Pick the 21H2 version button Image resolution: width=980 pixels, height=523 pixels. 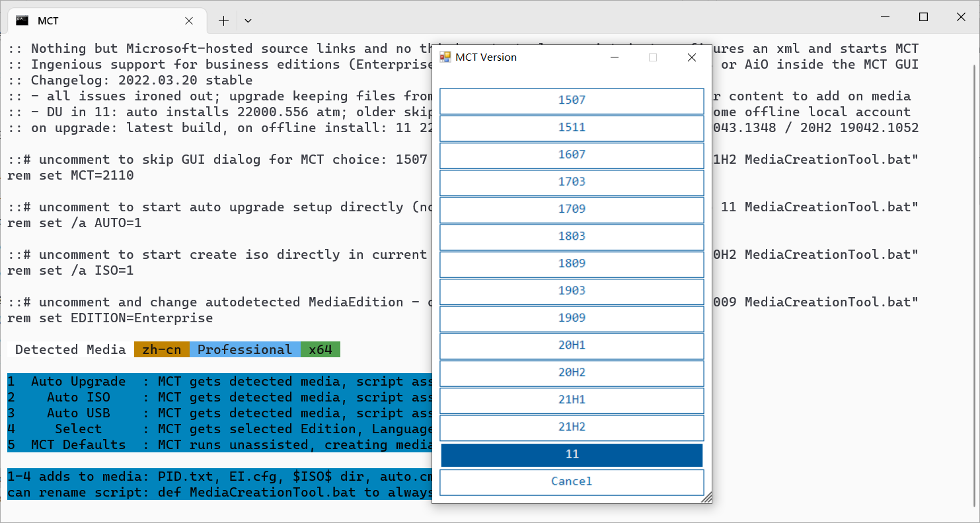(x=572, y=427)
